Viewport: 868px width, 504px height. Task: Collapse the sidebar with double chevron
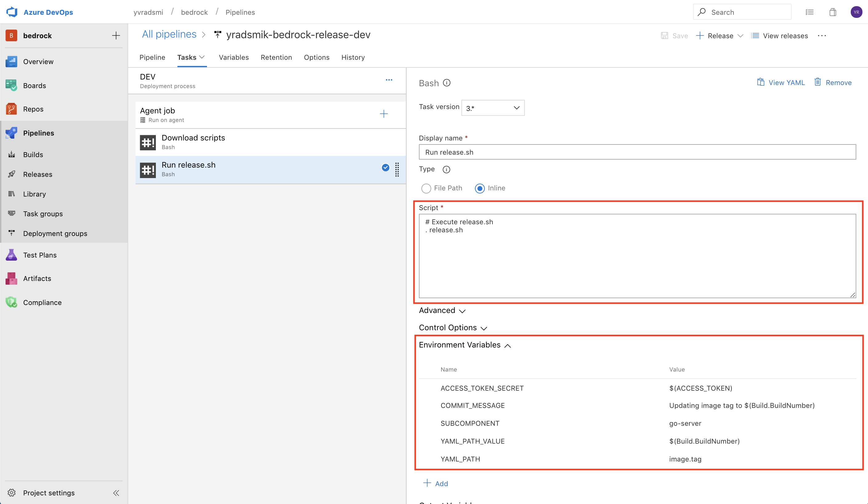(116, 493)
